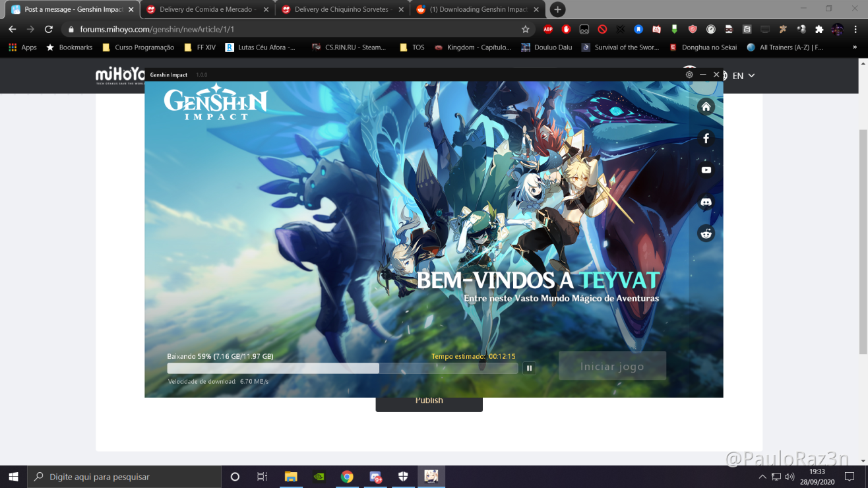Open the All Trainers (A-Z) bookmark
This screenshot has width=868, height=488.
pyautogui.click(x=785, y=47)
